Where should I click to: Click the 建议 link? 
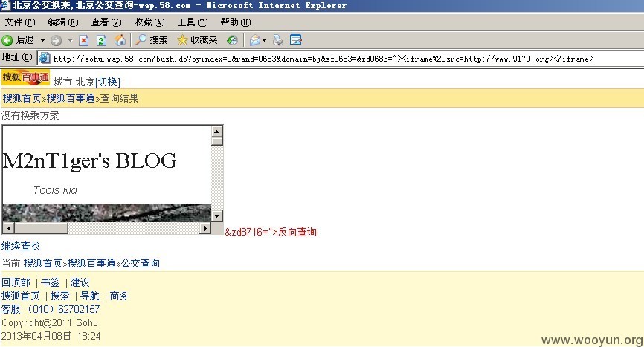coord(80,282)
